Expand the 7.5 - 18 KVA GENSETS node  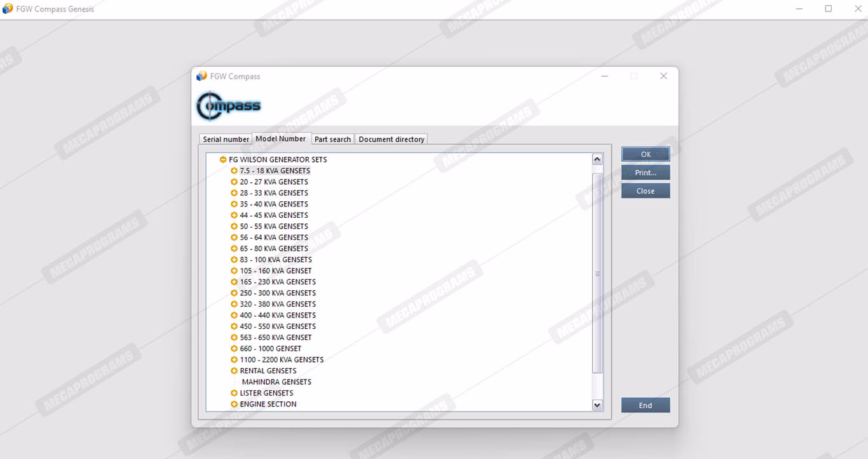(x=234, y=171)
